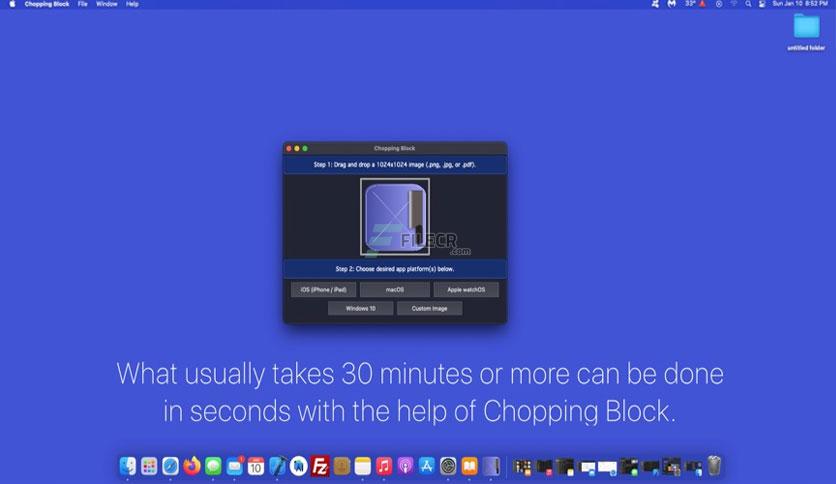Launch Xcode from the dock
Viewport: 836px width, 484px height.
pyautogui.click(x=277, y=466)
